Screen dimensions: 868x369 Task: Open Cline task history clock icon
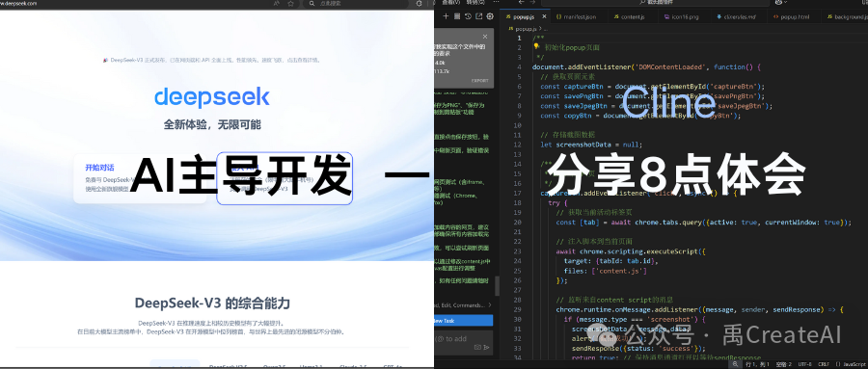tap(468, 16)
